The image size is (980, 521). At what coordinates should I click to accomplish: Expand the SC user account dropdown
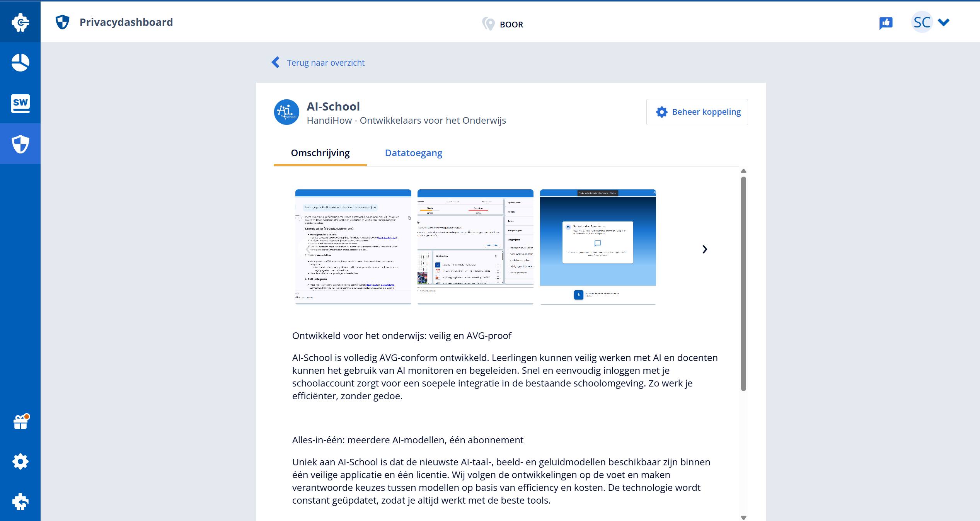click(x=943, y=22)
